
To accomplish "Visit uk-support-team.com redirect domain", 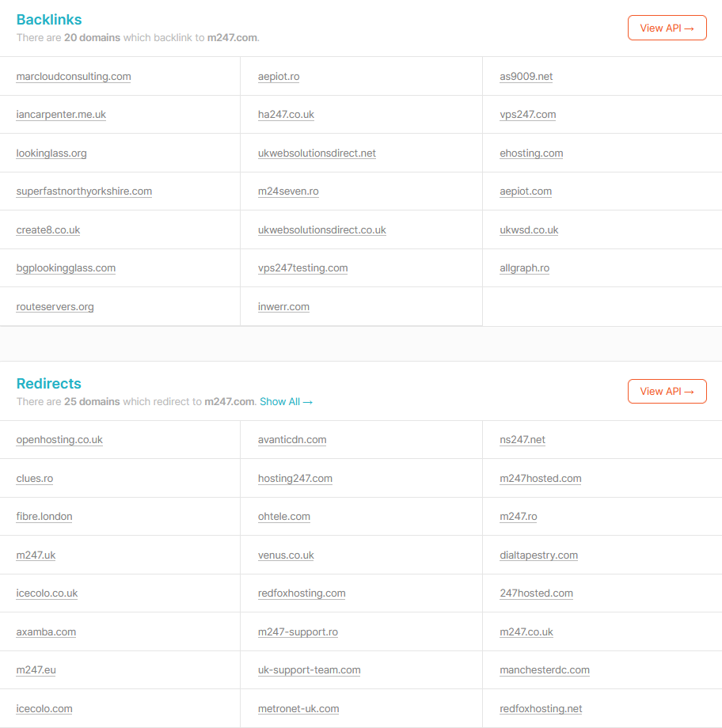I will [x=309, y=669].
